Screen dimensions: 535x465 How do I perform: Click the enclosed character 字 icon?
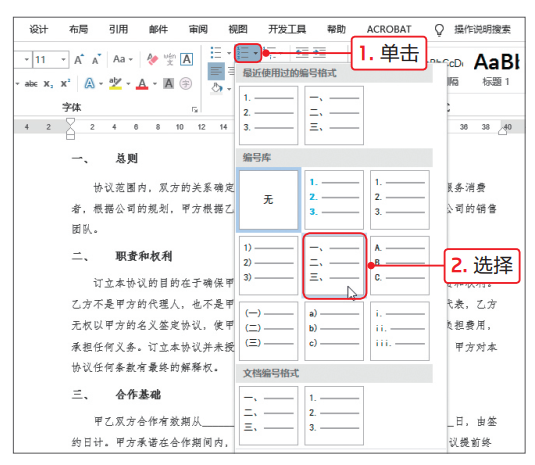pos(186,84)
